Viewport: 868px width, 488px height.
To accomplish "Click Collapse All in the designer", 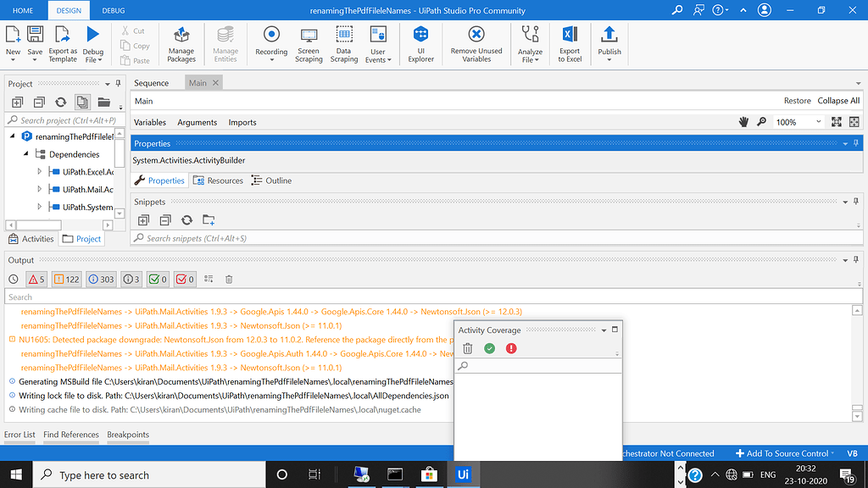I will coord(837,100).
